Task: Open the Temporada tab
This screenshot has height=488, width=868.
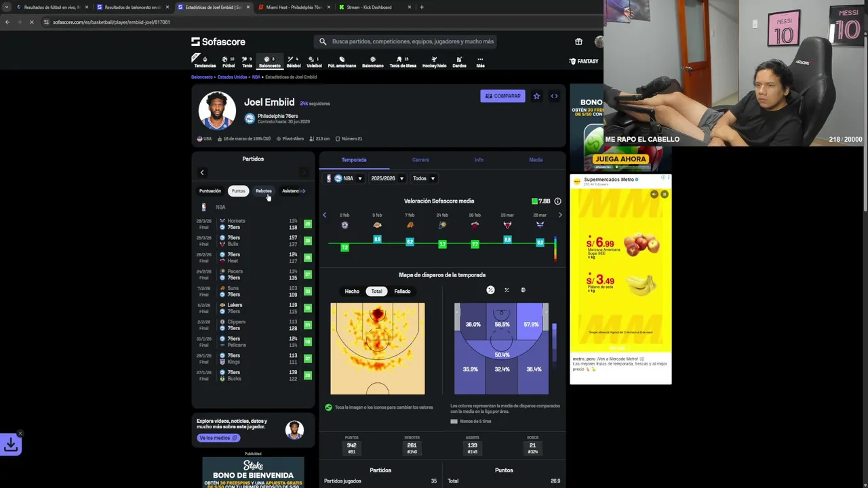Action: tap(354, 160)
